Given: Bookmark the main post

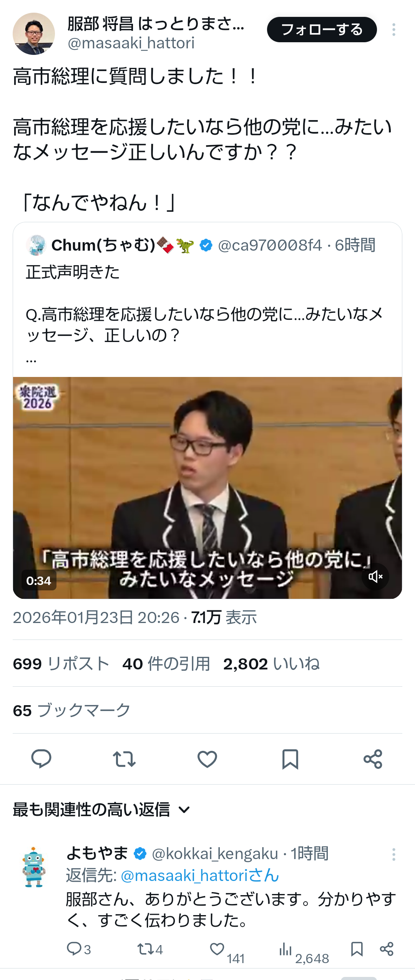Looking at the screenshot, I should coord(290,759).
